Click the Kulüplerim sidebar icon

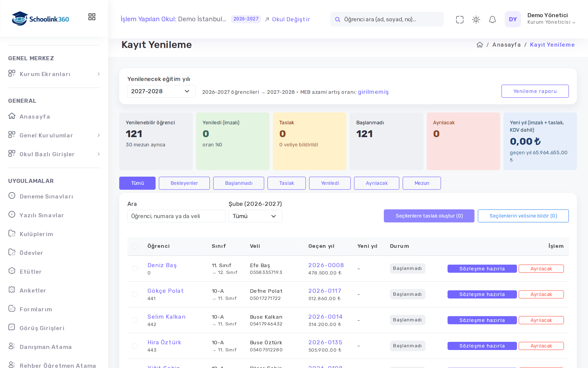tap(12, 233)
